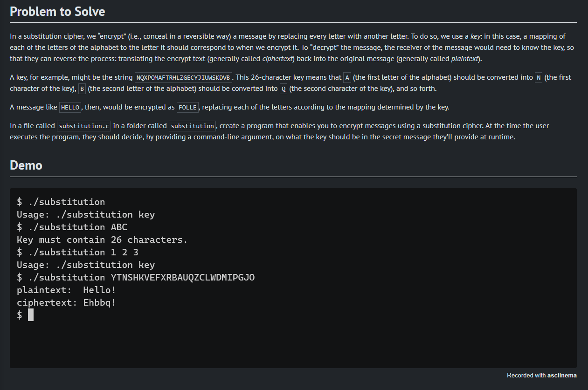Click the first "Usage: ./substitution key" terminal line
This screenshot has height=390, width=588.
pyautogui.click(x=86, y=215)
